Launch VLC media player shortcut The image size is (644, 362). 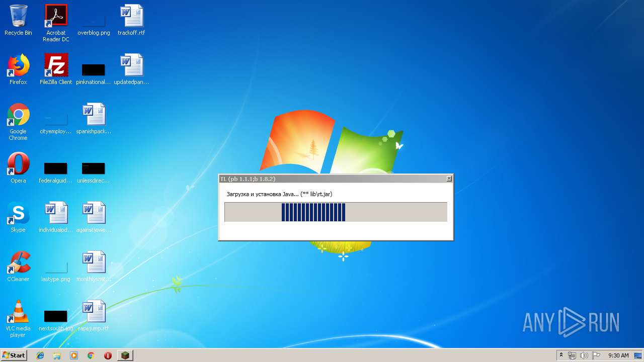tap(18, 319)
